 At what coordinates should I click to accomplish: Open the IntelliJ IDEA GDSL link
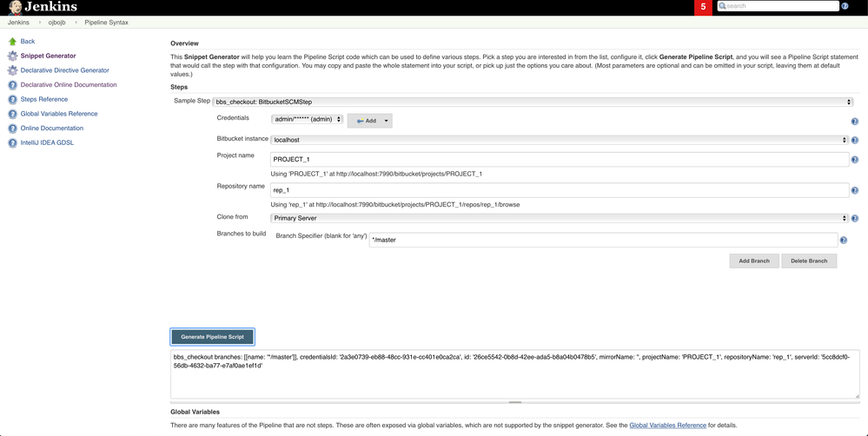pyautogui.click(x=47, y=142)
